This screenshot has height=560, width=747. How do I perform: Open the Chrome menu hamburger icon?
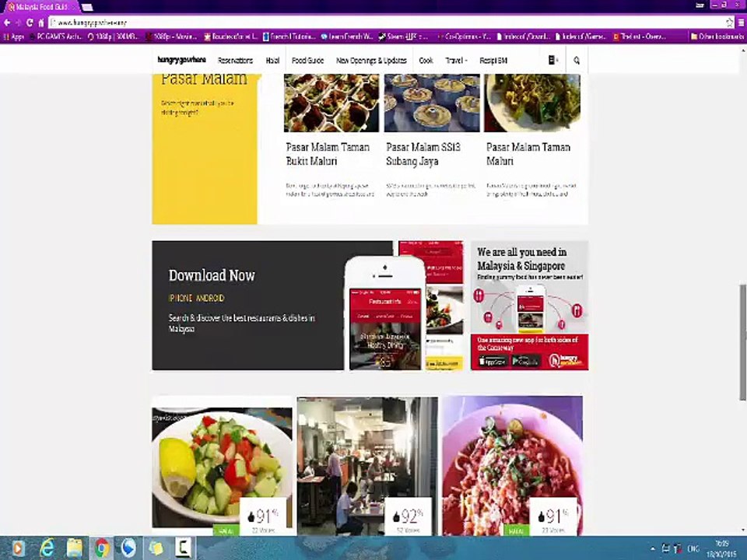[x=741, y=23]
